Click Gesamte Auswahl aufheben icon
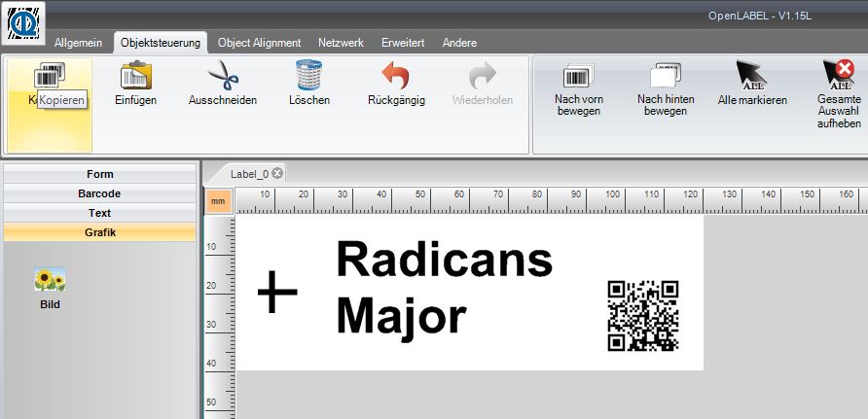The image size is (868, 419). point(839,75)
